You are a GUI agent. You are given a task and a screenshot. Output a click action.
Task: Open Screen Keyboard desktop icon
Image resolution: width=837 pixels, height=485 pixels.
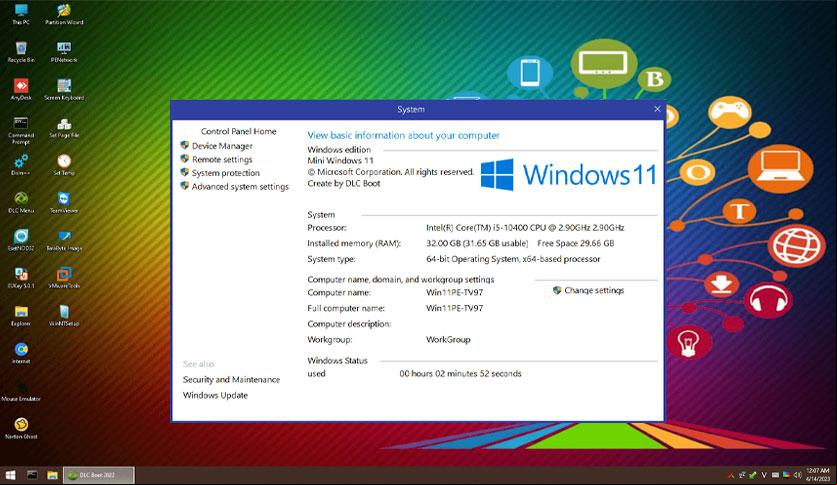point(64,89)
